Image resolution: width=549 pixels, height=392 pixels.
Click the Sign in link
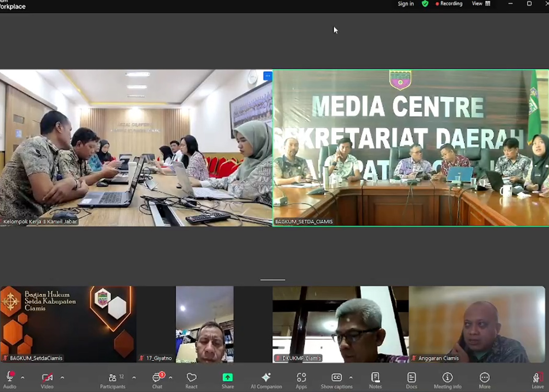[405, 4]
